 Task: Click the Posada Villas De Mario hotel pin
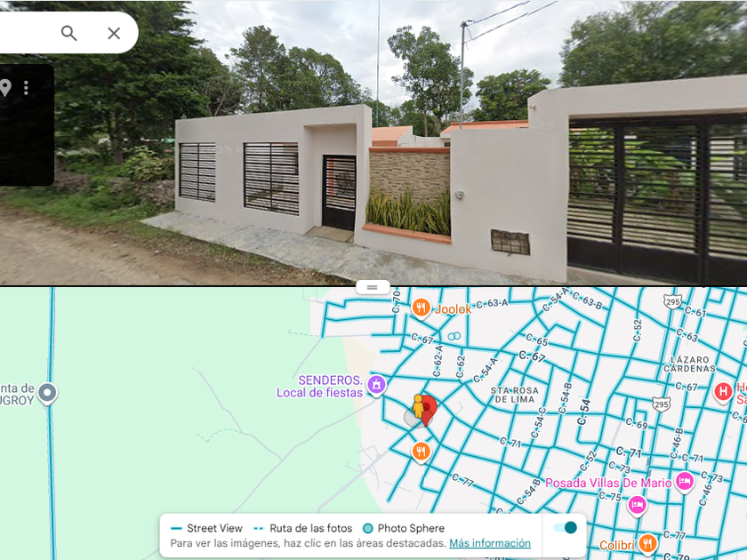click(x=685, y=482)
